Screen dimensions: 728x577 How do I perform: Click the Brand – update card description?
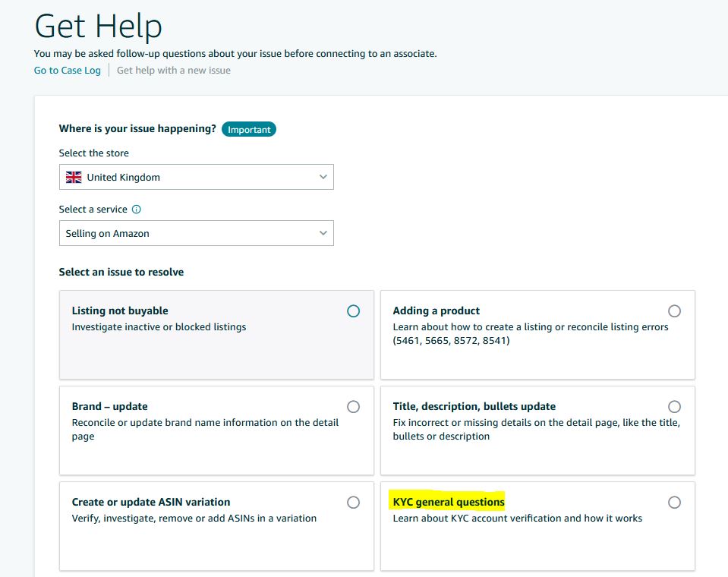point(205,430)
